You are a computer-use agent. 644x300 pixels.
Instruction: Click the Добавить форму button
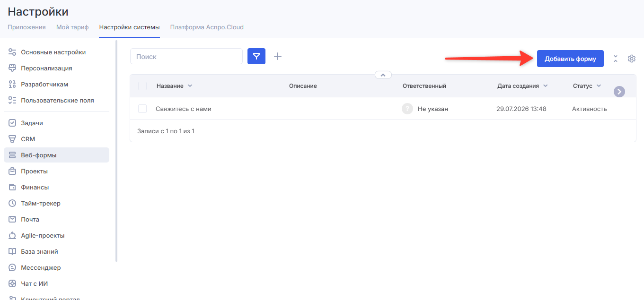570,59
